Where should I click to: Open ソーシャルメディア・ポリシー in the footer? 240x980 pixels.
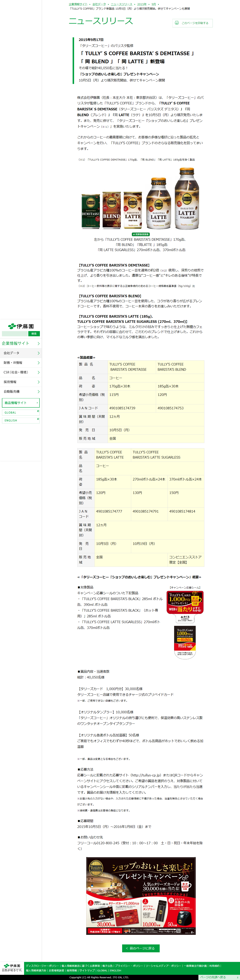163,966
